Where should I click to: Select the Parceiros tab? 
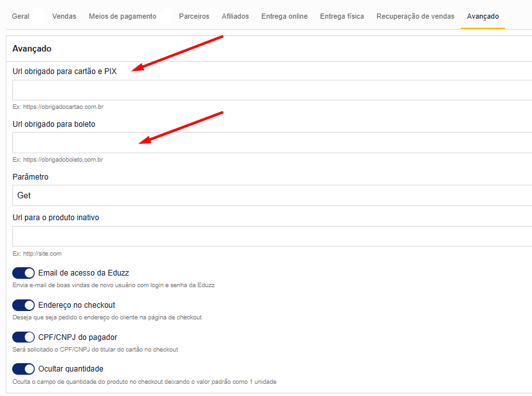(x=194, y=16)
